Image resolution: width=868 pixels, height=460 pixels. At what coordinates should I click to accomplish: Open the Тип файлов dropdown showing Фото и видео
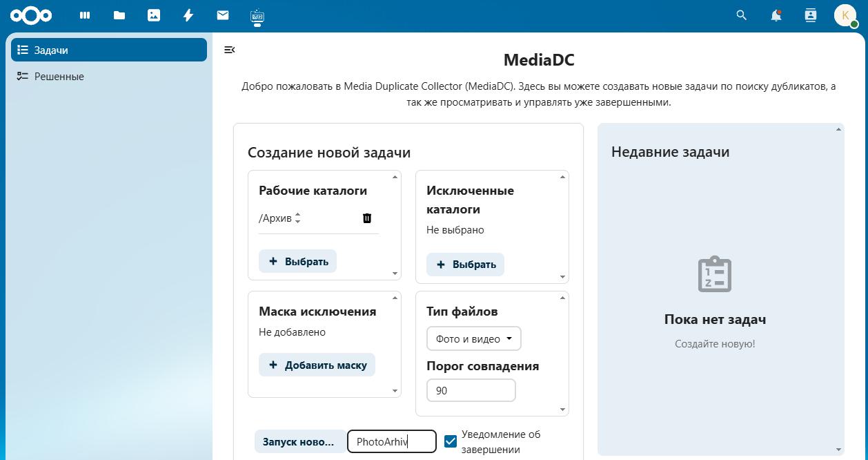[x=473, y=338]
